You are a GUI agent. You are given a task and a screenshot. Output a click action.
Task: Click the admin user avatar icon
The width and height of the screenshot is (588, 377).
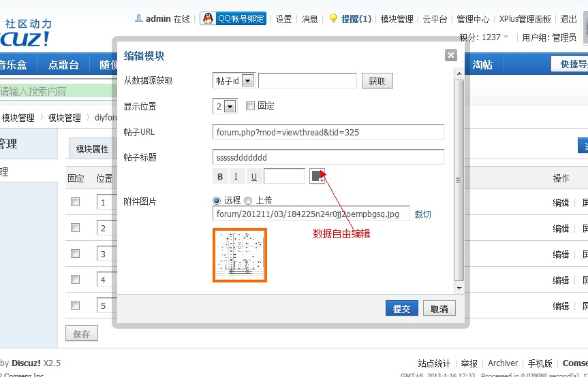(139, 18)
